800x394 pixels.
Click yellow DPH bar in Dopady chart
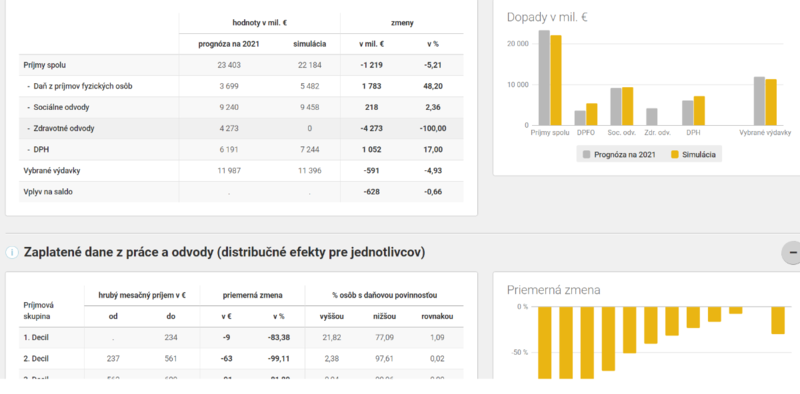698,111
